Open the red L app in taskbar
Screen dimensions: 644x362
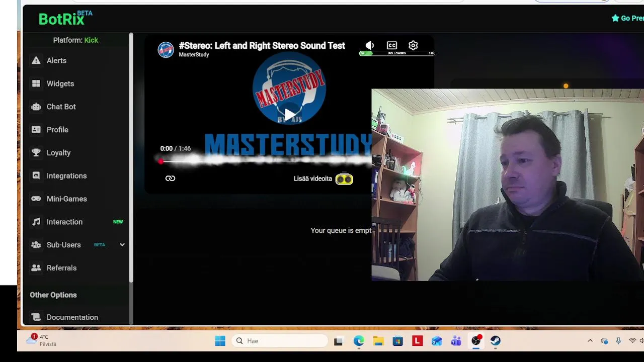click(x=417, y=341)
